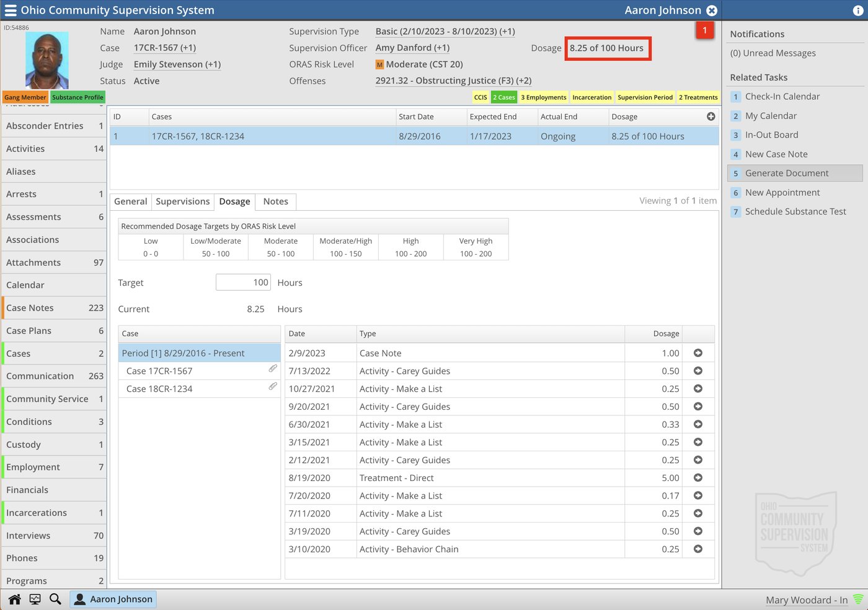Click the 2 Cases green tag

tap(504, 97)
